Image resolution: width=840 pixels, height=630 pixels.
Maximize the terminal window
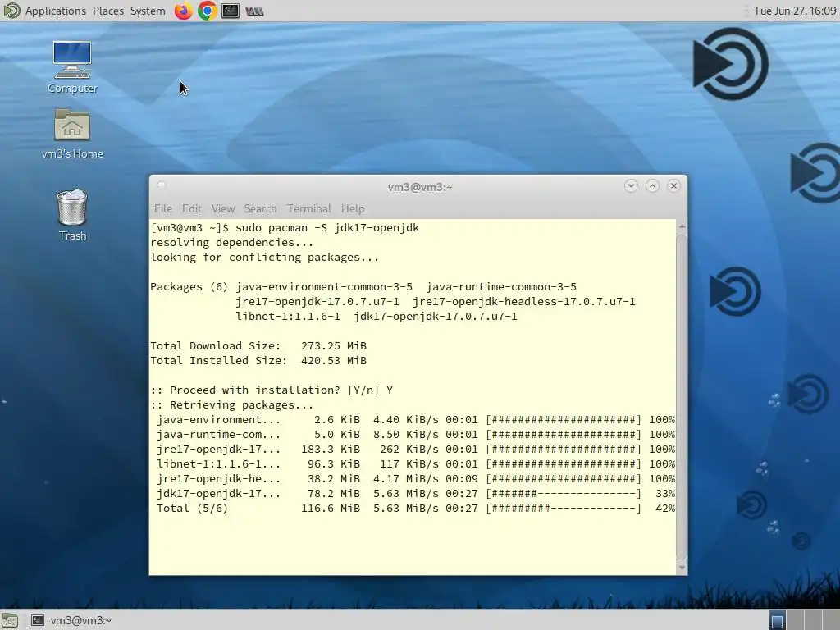652,186
